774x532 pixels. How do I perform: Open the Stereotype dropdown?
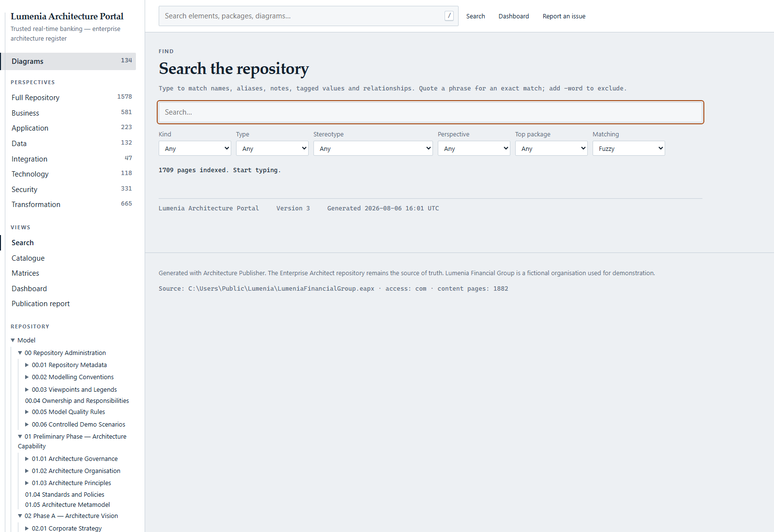coord(373,148)
